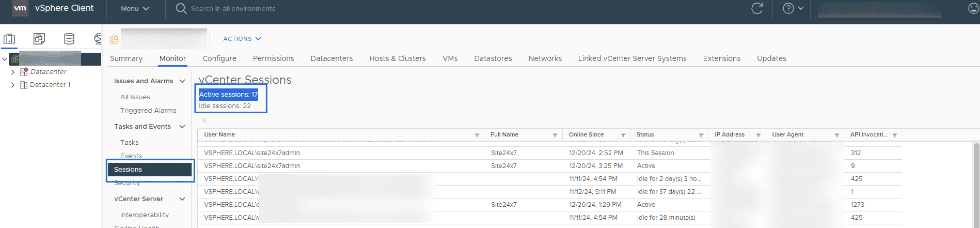
Task: Open the Datastores tab
Action: click(493, 58)
